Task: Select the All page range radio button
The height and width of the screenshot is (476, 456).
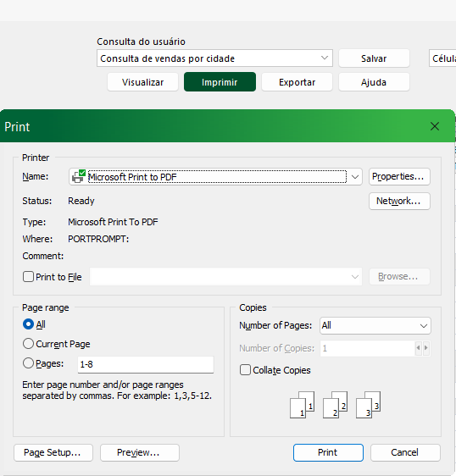Action: click(28, 324)
